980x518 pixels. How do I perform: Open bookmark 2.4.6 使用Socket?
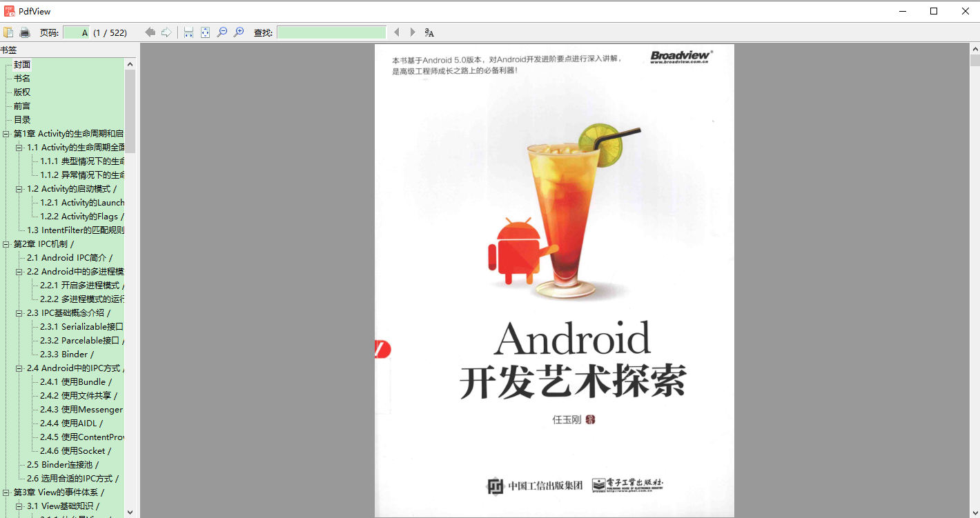pyautogui.click(x=75, y=451)
